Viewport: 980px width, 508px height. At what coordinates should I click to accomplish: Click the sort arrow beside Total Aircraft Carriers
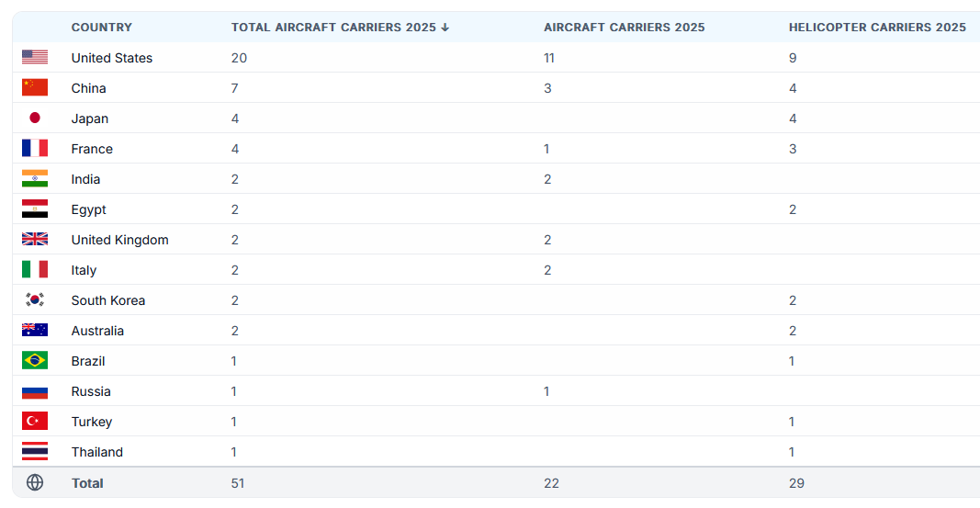point(445,28)
